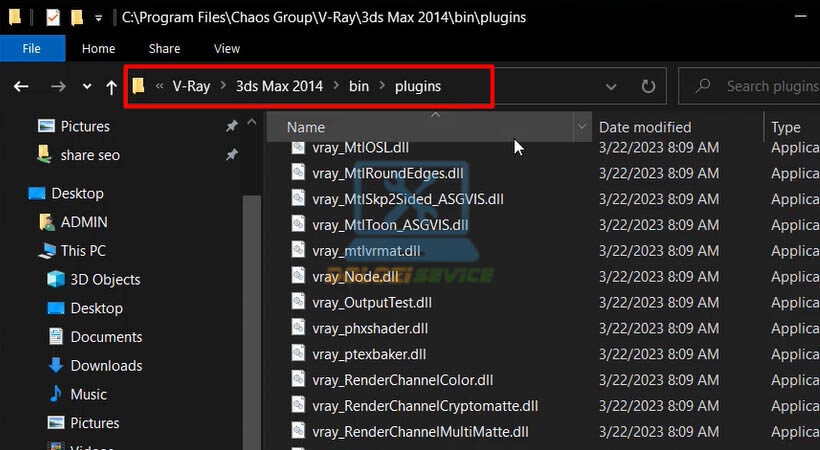
Task: Go up one folder level
Action: click(111, 87)
